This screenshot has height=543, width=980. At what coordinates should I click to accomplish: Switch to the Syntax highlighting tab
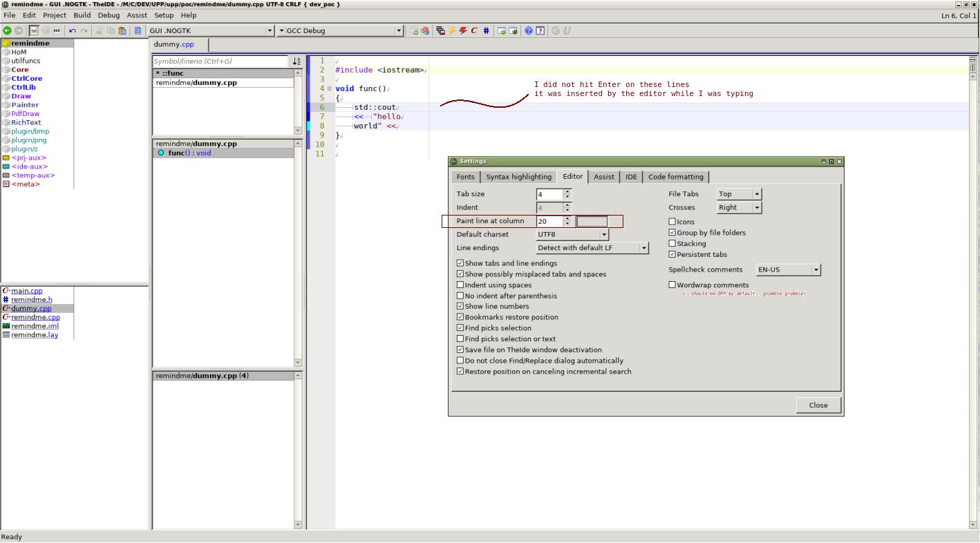(x=518, y=177)
